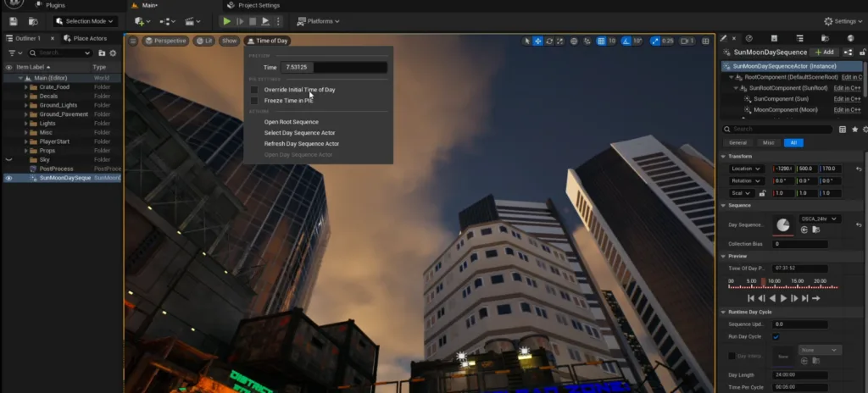
Task: Enable Freeze Time in PIE checkbox
Action: tap(254, 101)
